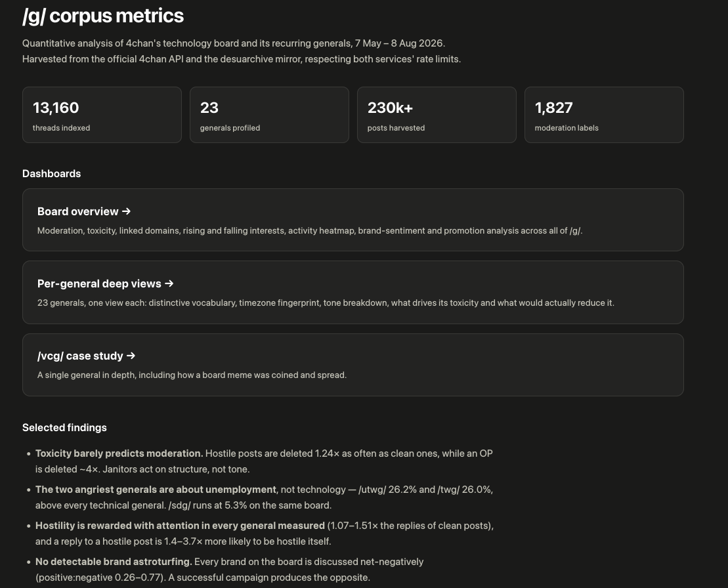Open Per-general deep views dashboard
The height and width of the screenshot is (588, 728).
pyautogui.click(x=353, y=293)
